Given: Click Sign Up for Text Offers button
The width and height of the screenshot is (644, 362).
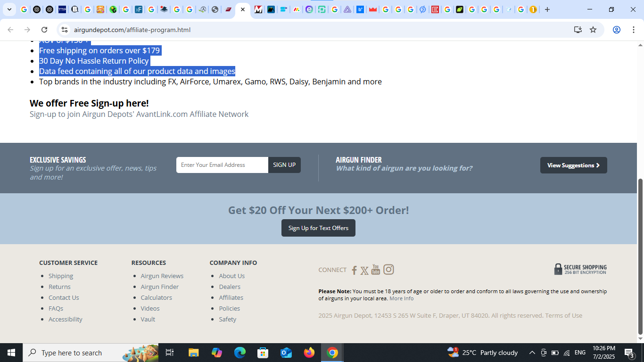Looking at the screenshot, I should pos(318,228).
